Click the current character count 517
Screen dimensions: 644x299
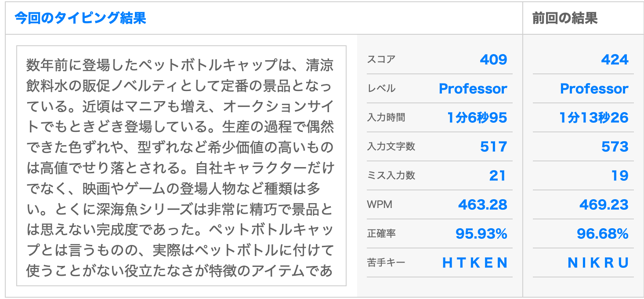[x=494, y=146]
